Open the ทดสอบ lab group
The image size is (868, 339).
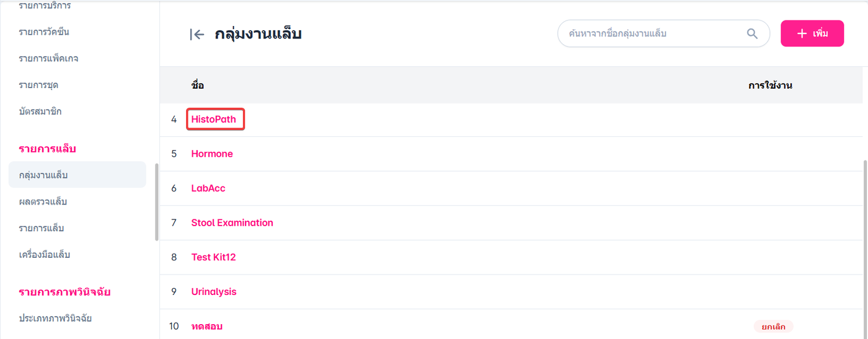click(206, 326)
